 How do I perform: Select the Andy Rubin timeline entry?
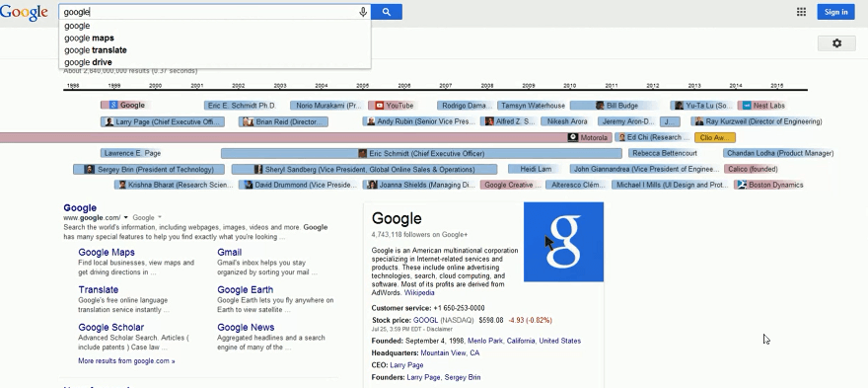point(420,121)
